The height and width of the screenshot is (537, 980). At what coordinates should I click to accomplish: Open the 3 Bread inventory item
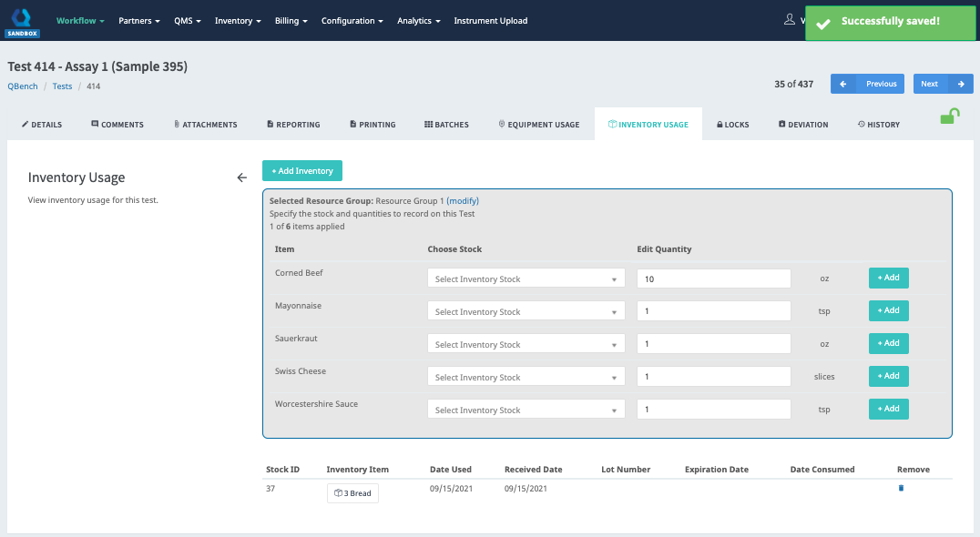(352, 493)
